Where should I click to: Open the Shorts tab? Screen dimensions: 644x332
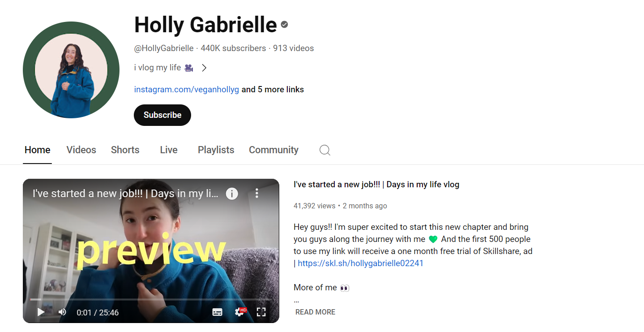[x=125, y=150]
